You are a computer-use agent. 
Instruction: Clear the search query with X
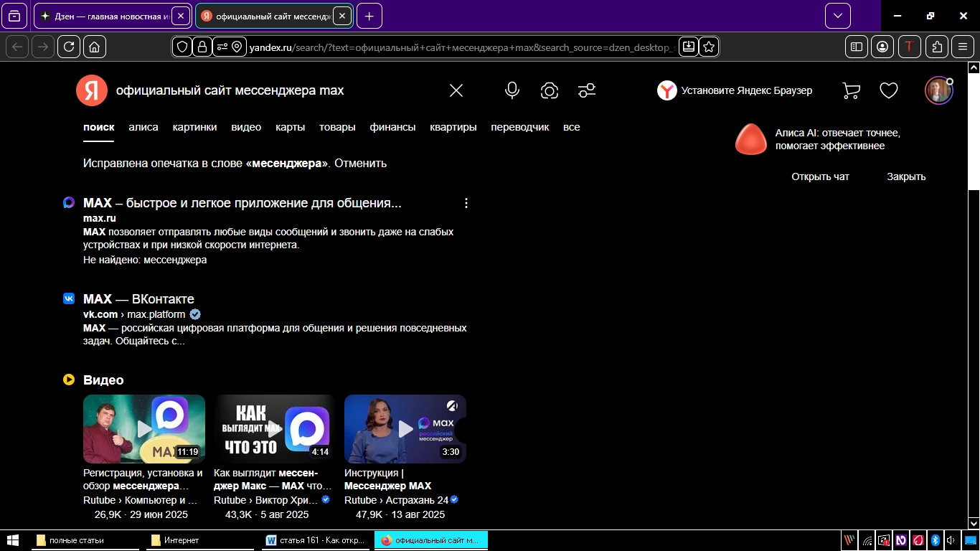456,90
